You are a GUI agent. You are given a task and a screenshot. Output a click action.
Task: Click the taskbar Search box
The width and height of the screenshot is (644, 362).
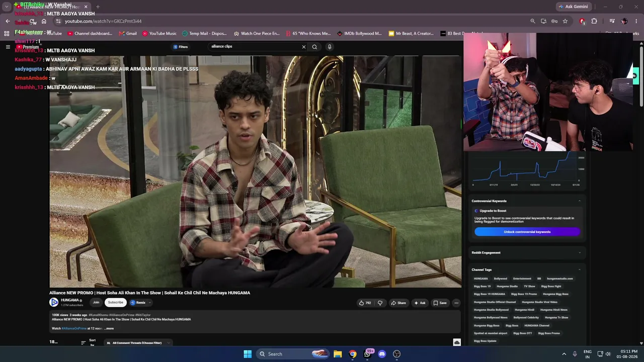pos(293,354)
